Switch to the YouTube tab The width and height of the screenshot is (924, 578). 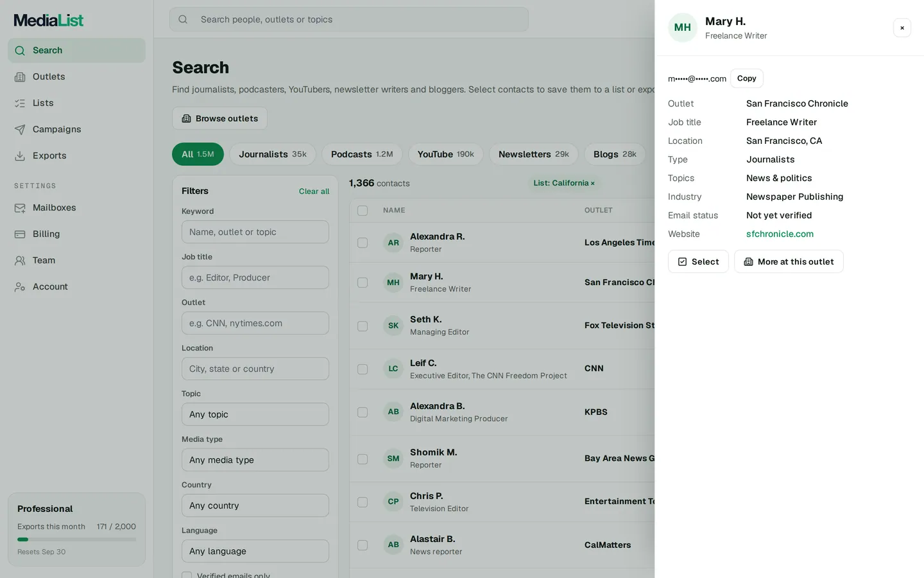point(446,154)
